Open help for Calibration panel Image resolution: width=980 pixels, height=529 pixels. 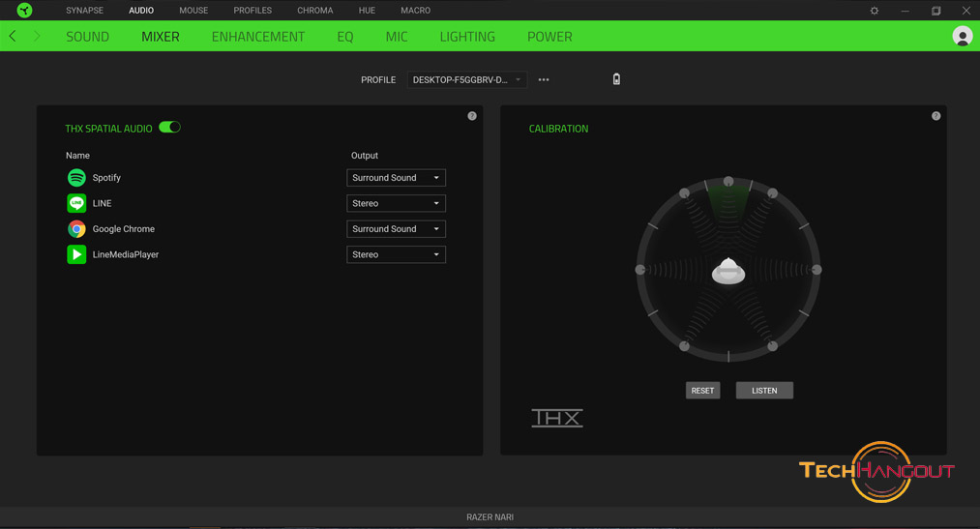click(x=935, y=116)
